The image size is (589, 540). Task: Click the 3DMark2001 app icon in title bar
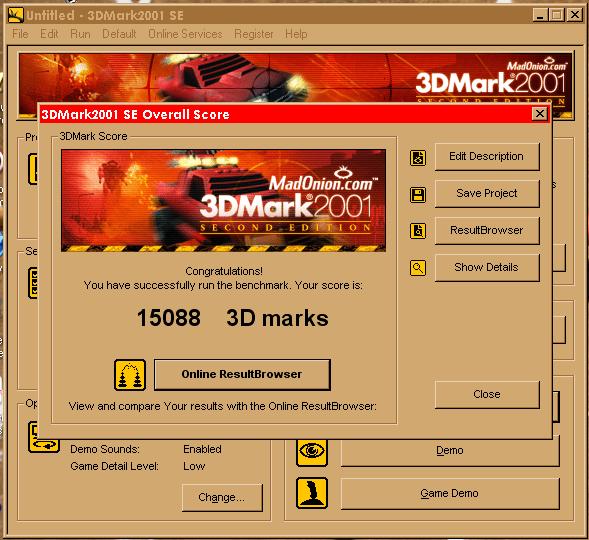[16, 15]
